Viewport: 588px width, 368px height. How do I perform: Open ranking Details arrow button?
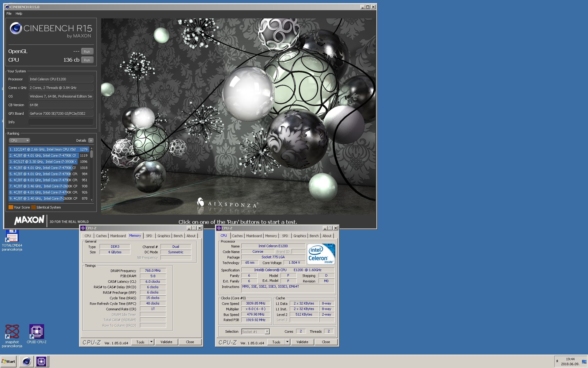tap(91, 140)
